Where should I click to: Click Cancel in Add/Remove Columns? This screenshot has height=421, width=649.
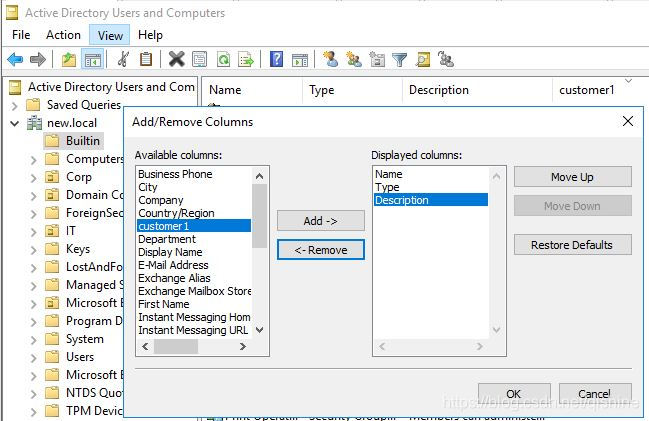(x=595, y=393)
